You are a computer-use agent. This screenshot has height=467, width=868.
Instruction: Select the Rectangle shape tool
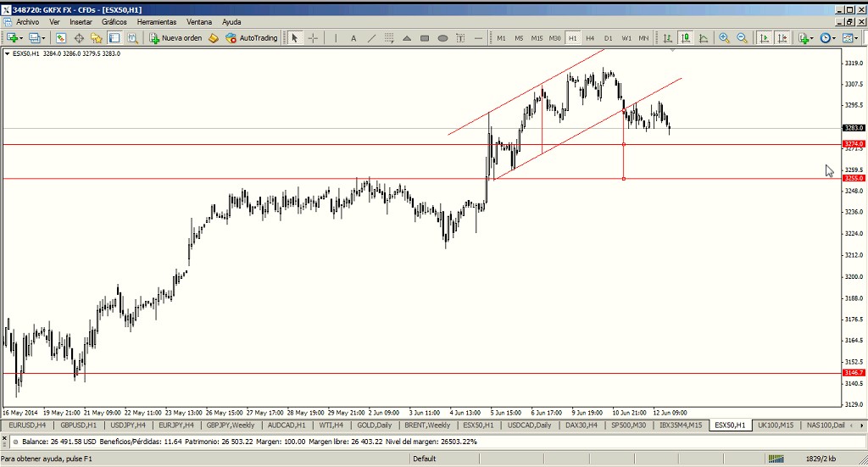425,37
